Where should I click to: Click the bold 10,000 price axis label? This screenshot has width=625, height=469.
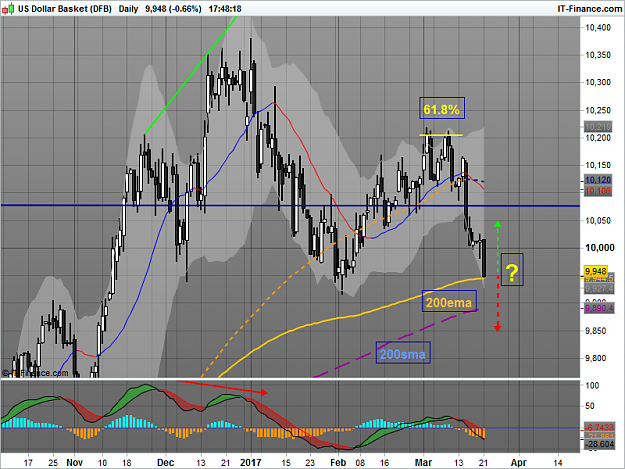tap(599, 248)
